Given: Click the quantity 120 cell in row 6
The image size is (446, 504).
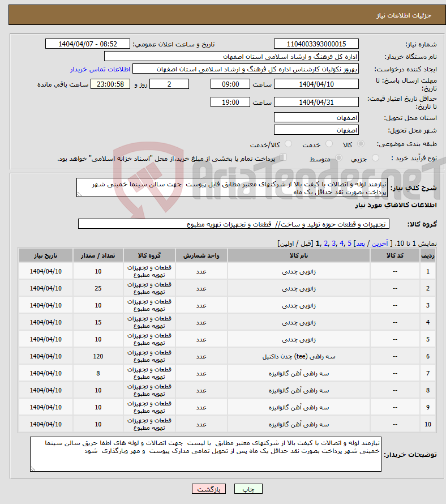Looking at the screenshot, I should pyautogui.click(x=98, y=356).
